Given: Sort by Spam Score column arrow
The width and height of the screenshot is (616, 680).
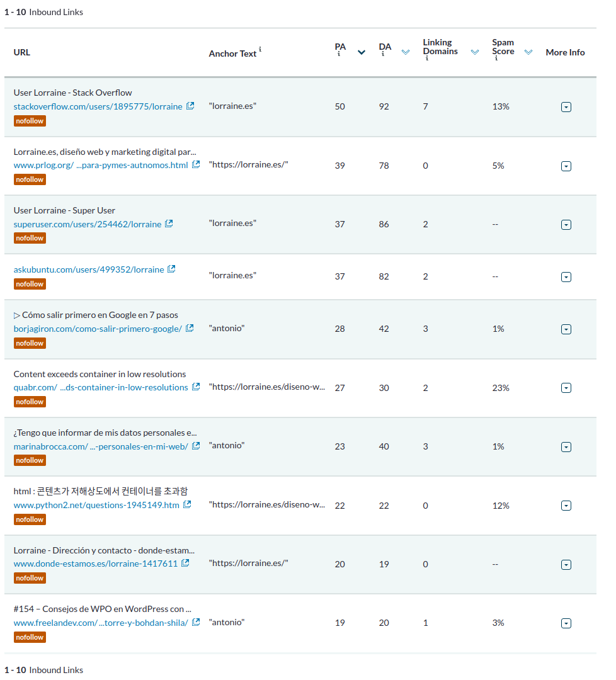Looking at the screenshot, I should click(x=528, y=52).
